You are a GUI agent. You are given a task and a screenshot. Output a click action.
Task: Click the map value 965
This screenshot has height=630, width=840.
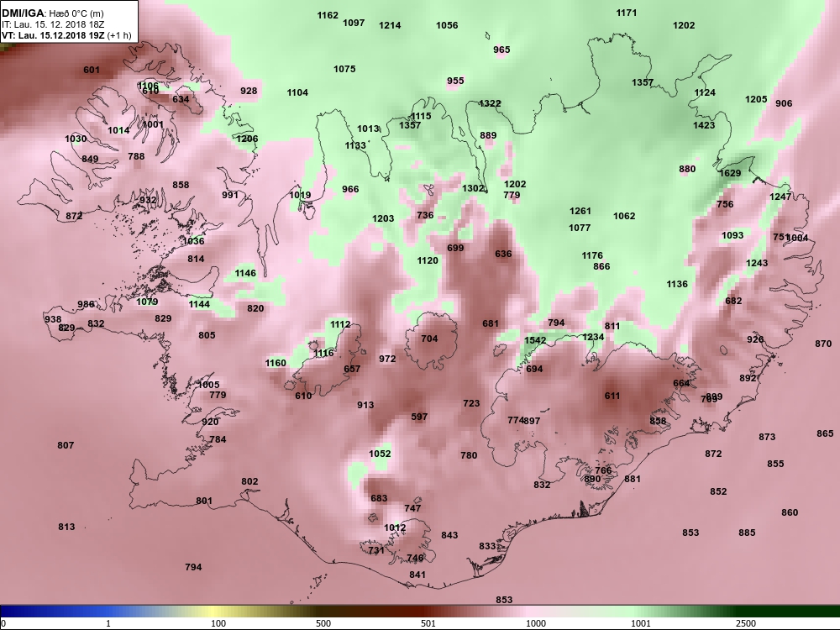click(x=501, y=50)
